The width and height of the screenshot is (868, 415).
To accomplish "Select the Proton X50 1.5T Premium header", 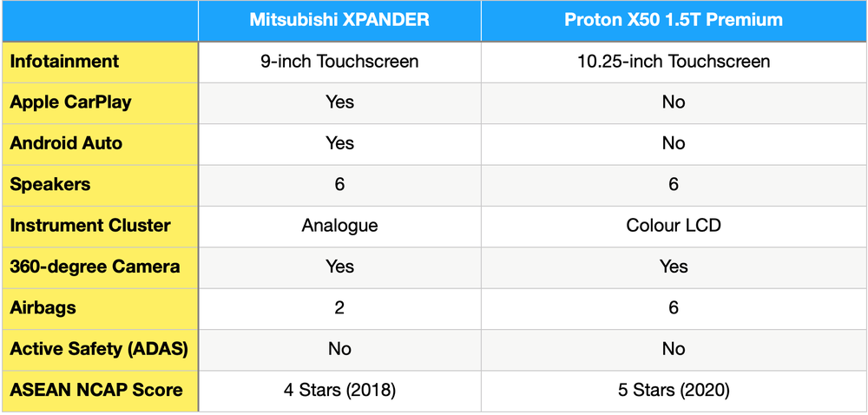I will (x=673, y=20).
